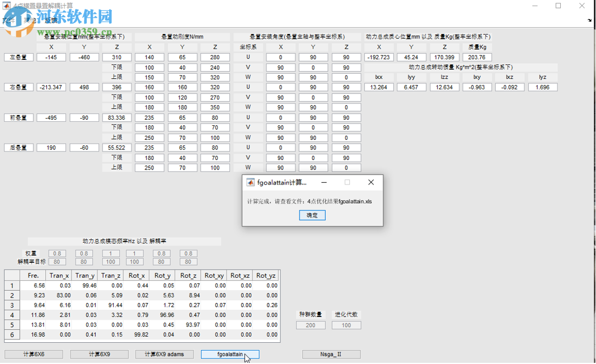This screenshot has height=364, width=596.
Task: Click the Ixx inertia field 13.264
Action: point(379,87)
